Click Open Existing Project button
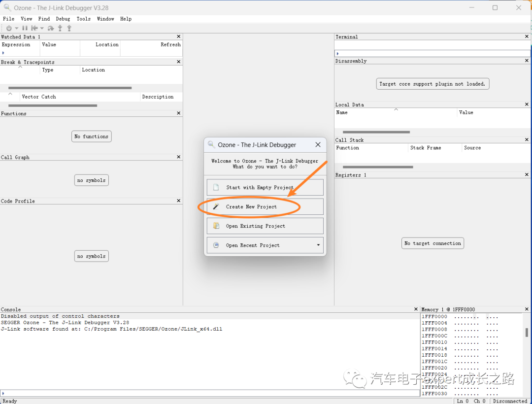Viewport: 532px width, 404px height. click(265, 226)
